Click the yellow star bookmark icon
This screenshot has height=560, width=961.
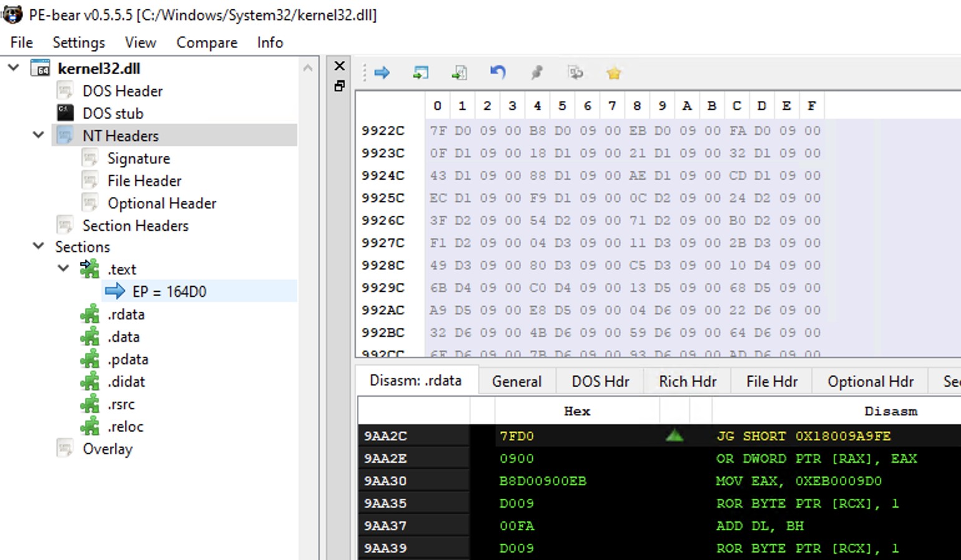click(613, 72)
